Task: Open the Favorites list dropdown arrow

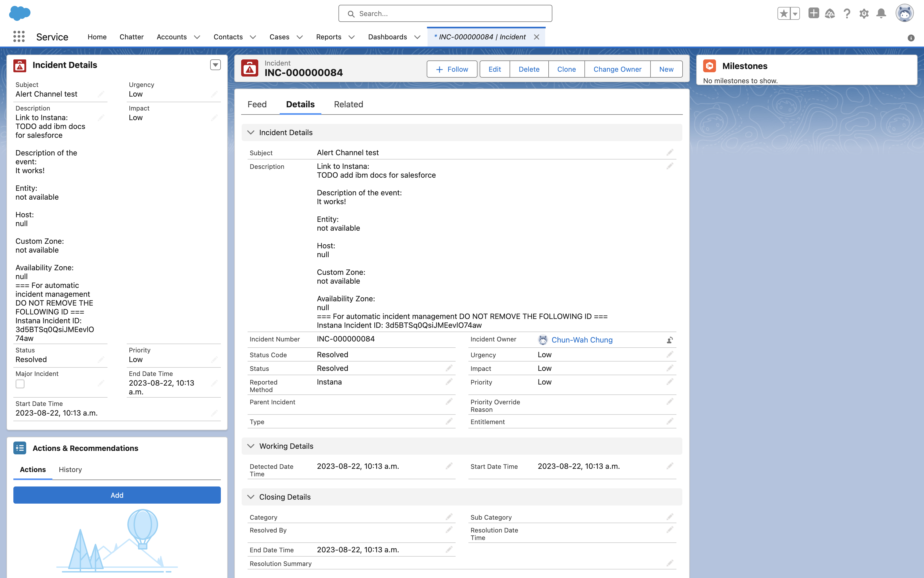Action: pyautogui.click(x=795, y=14)
